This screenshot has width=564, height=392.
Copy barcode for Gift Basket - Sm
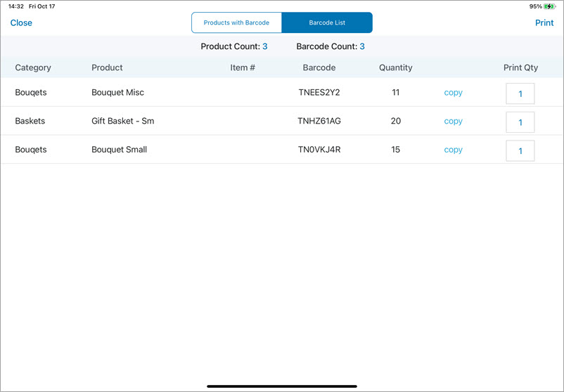(453, 122)
